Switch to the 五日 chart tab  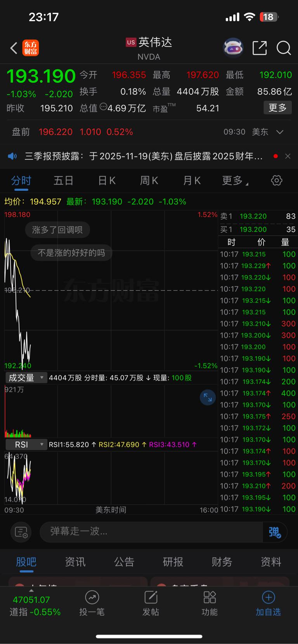click(x=64, y=181)
